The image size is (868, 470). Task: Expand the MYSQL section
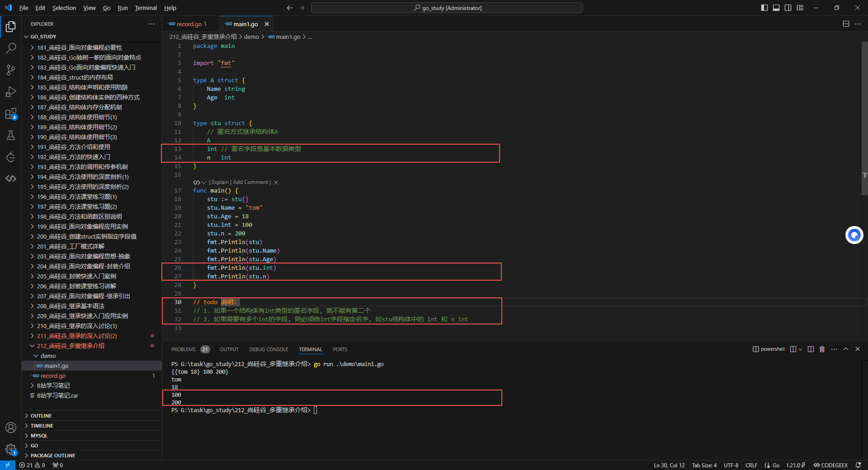39,436
